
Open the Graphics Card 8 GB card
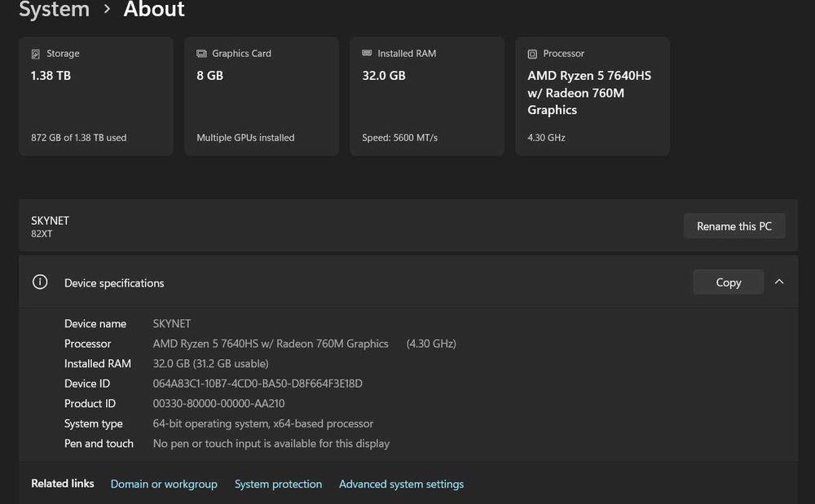(x=262, y=96)
